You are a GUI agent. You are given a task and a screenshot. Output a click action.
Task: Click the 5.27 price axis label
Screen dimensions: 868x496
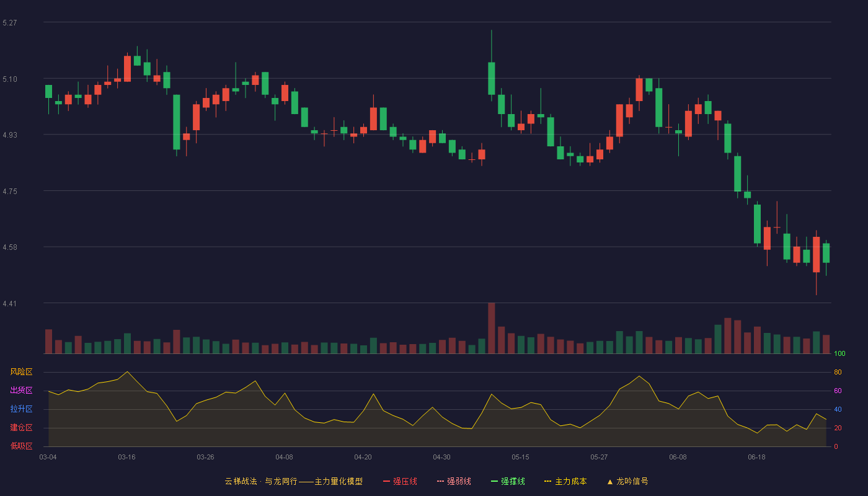10,23
